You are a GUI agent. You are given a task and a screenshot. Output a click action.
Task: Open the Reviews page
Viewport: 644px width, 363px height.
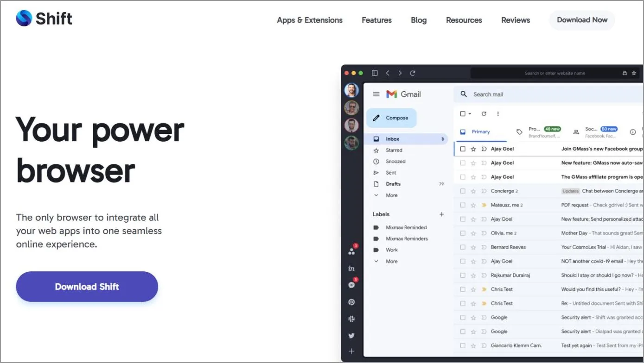[x=516, y=20]
